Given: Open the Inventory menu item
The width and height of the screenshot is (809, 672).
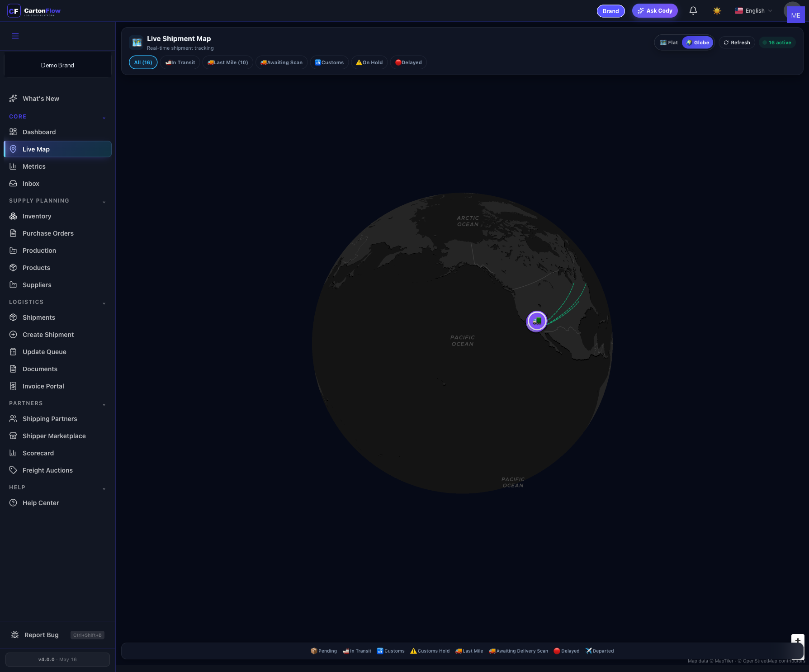Looking at the screenshot, I should click(57, 216).
